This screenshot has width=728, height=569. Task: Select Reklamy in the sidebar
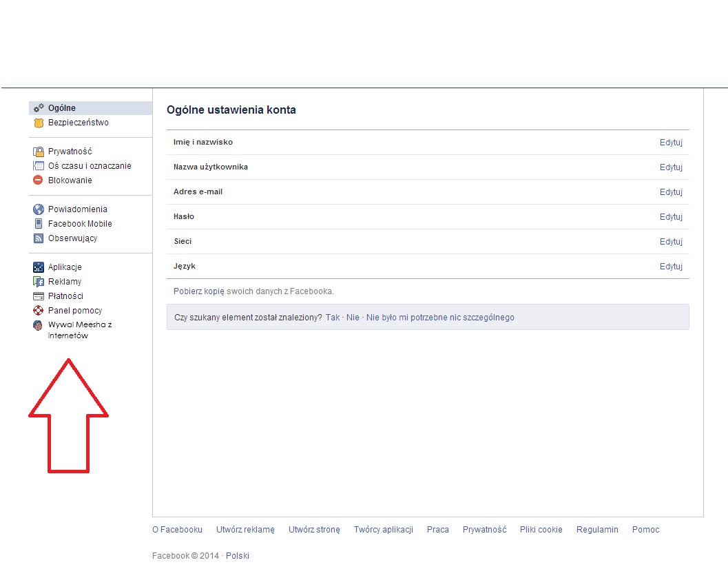[x=65, y=282]
